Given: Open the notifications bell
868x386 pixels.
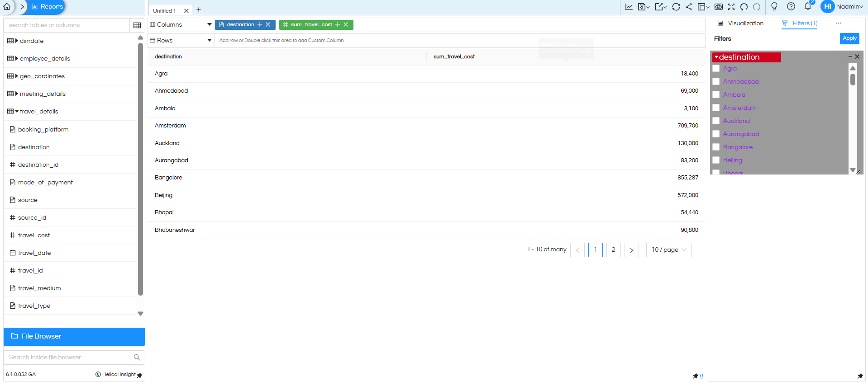Looking at the screenshot, I should tap(807, 7).
